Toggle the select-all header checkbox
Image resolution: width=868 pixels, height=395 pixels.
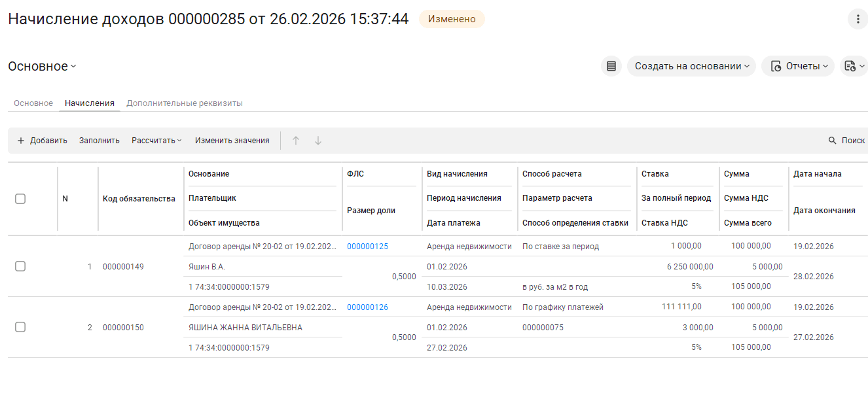point(20,199)
